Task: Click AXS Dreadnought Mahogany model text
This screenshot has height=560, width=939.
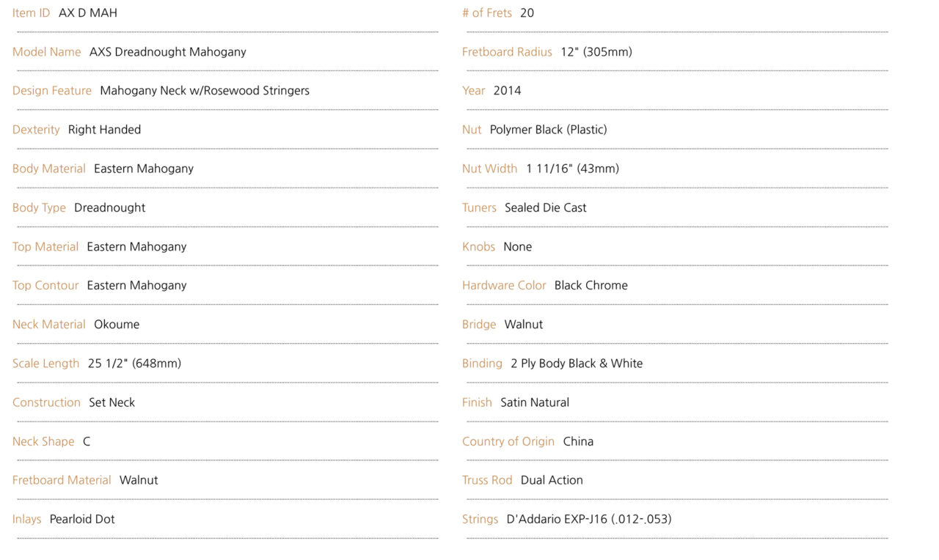Action: click(x=168, y=52)
